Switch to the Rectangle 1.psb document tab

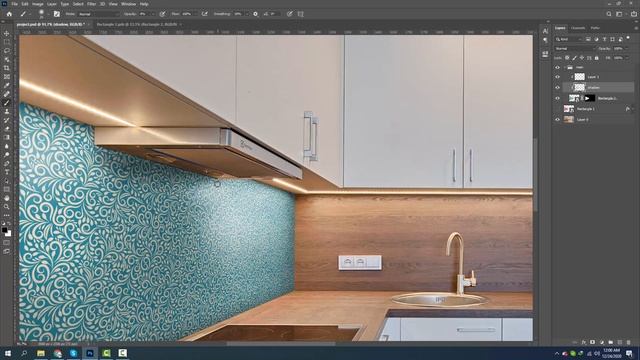point(137,24)
